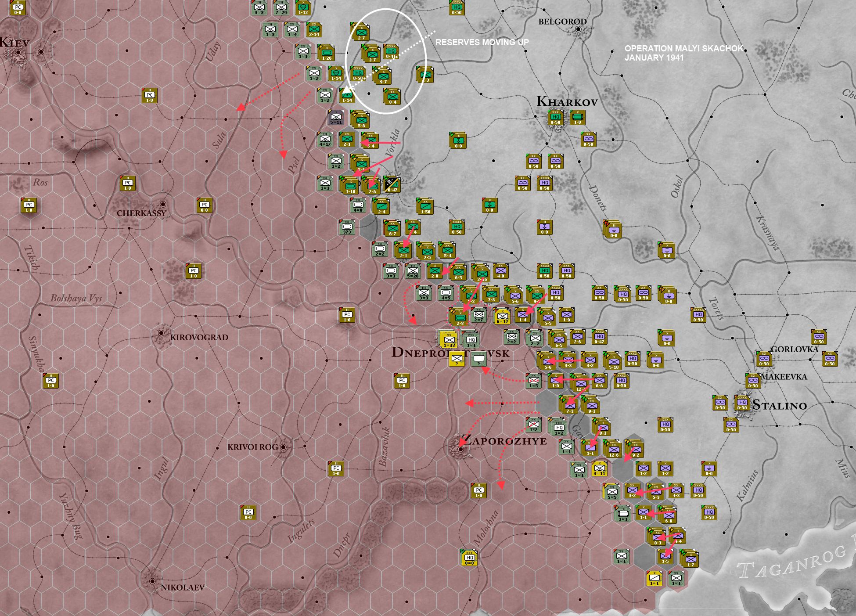Select the 2-7 infantry stack

(x=360, y=32)
